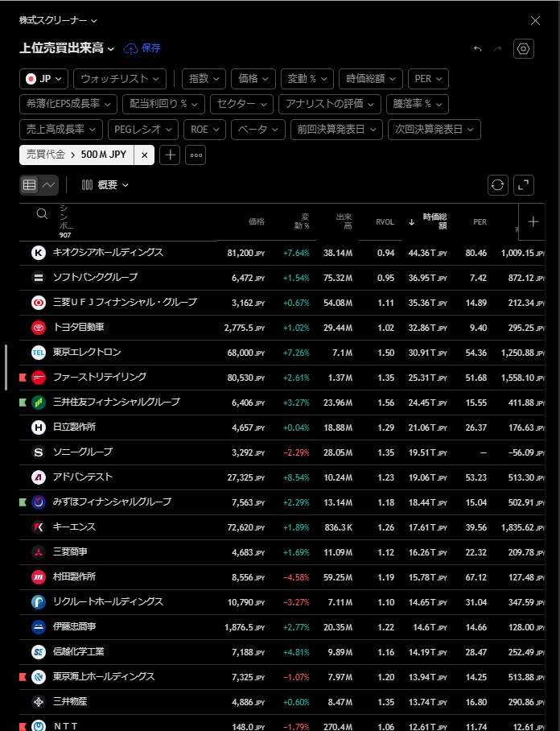Open 概要 column set dropdown
This screenshot has height=731, width=560.
tap(105, 185)
